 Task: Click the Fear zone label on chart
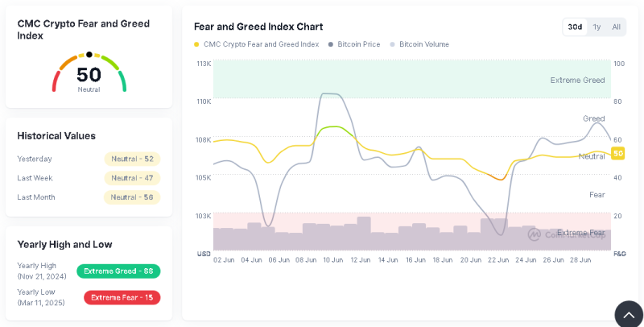click(597, 195)
